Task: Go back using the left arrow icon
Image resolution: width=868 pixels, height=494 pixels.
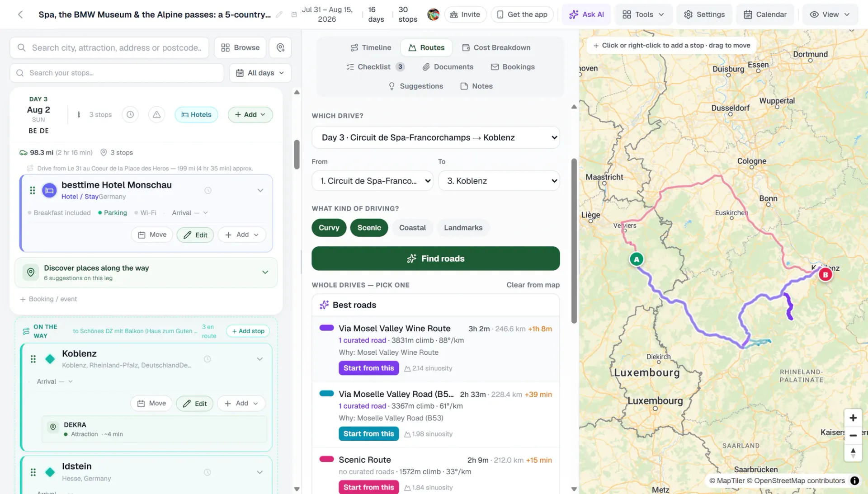Action: tap(20, 14)
